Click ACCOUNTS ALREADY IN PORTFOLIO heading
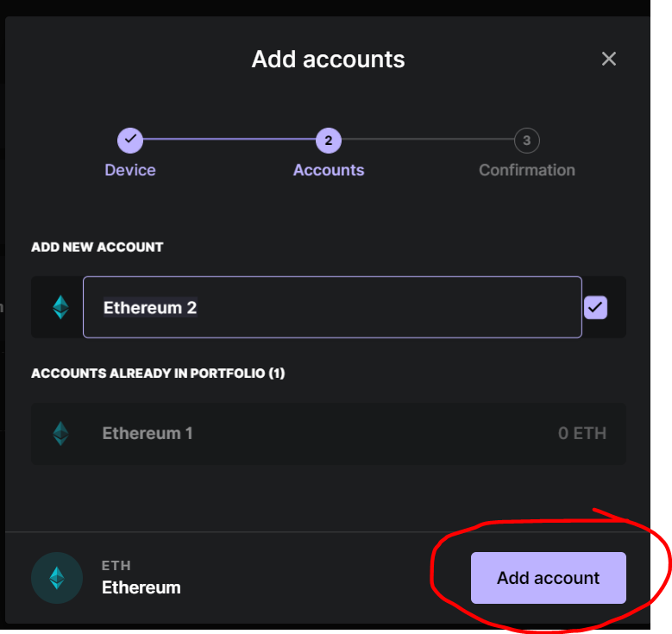 (158, 373)
